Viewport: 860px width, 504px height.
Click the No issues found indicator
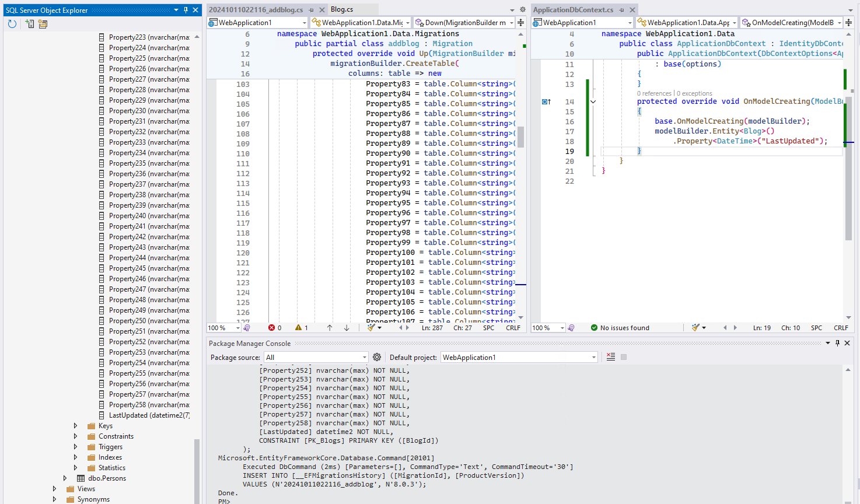(620, 328)
